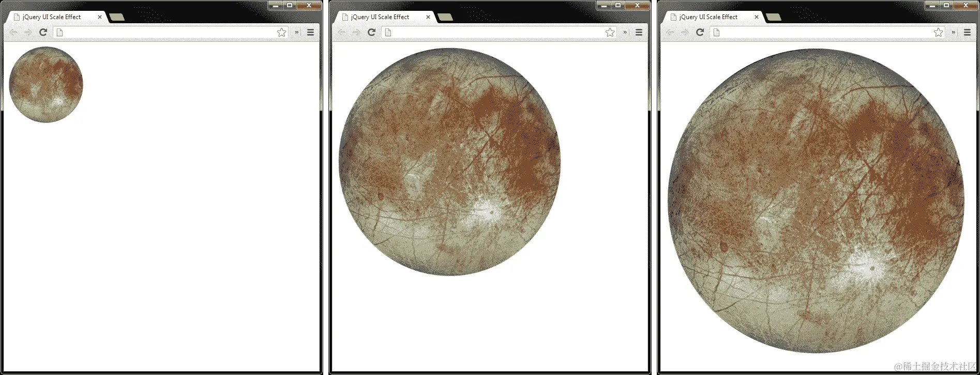Open a new tab in the left browser window
This screenshot has height=375, width=980.
point(117,17)
